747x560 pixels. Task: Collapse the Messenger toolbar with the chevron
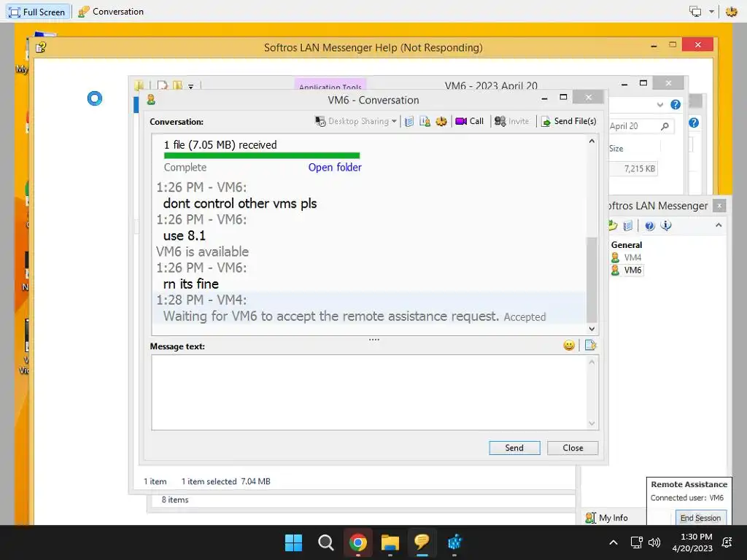pos(719,225)
